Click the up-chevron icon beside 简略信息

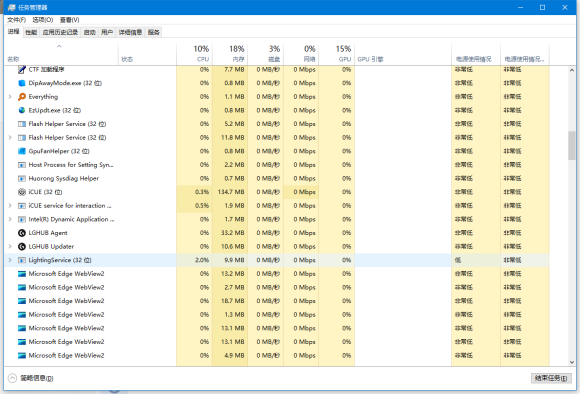tap(12, 378)
